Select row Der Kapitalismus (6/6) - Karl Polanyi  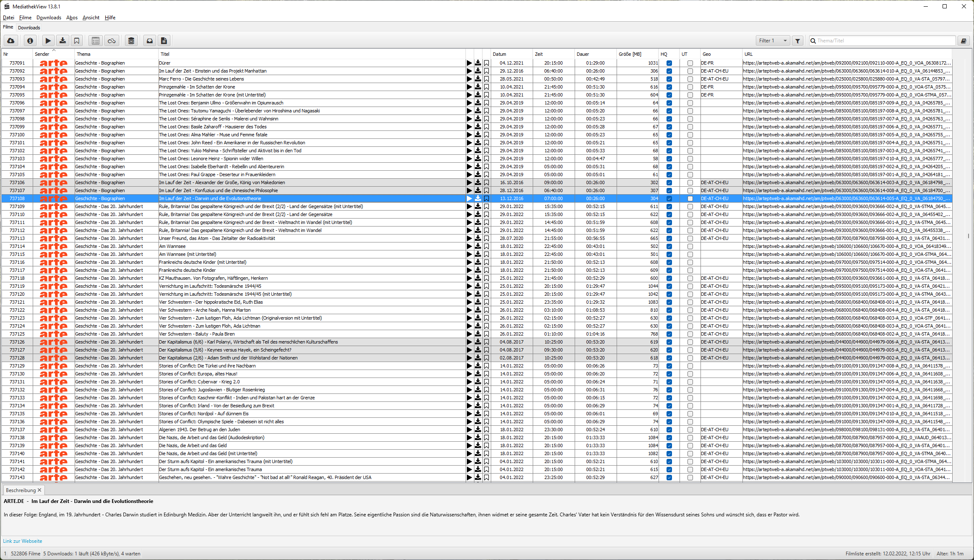point(477,342)
